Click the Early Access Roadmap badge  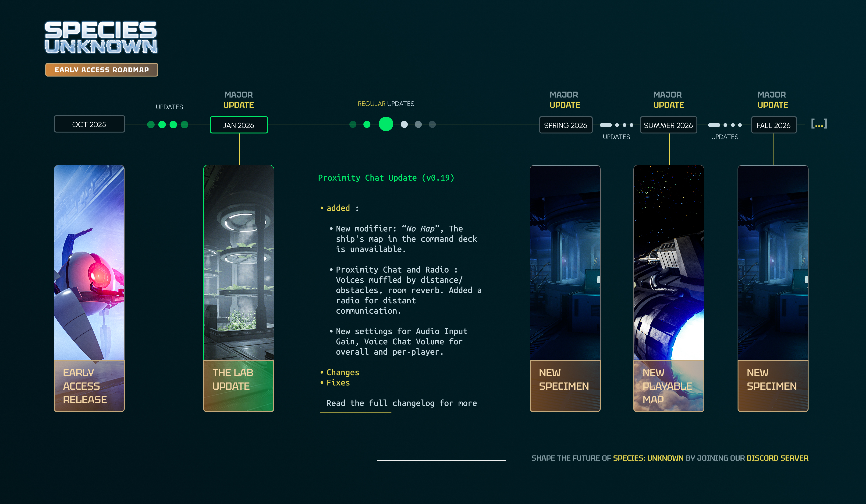102,70
